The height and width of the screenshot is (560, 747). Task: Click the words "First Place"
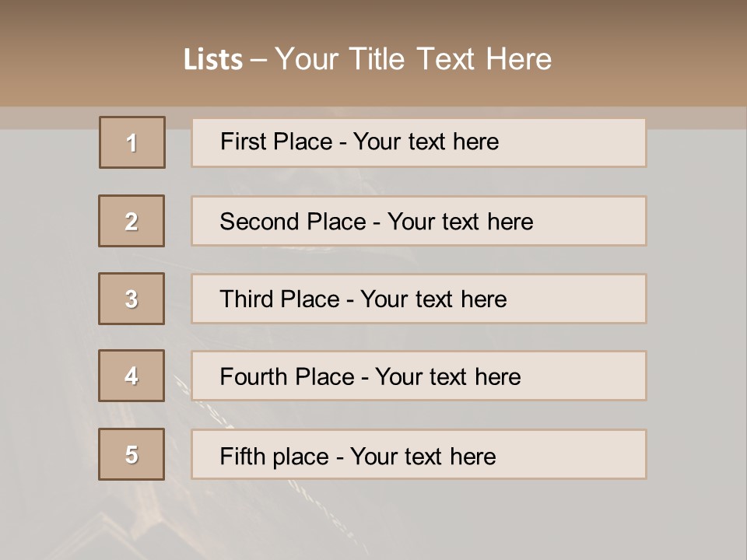pos(275,142)
